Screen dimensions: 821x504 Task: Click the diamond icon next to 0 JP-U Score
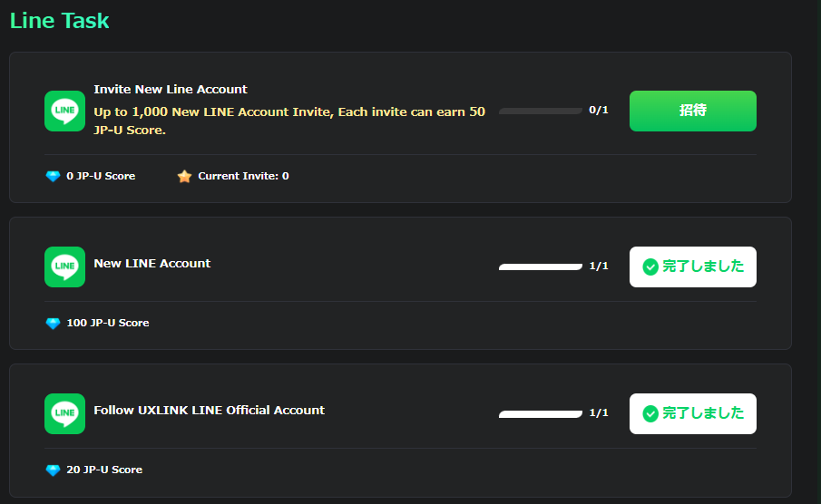[53, 176]
